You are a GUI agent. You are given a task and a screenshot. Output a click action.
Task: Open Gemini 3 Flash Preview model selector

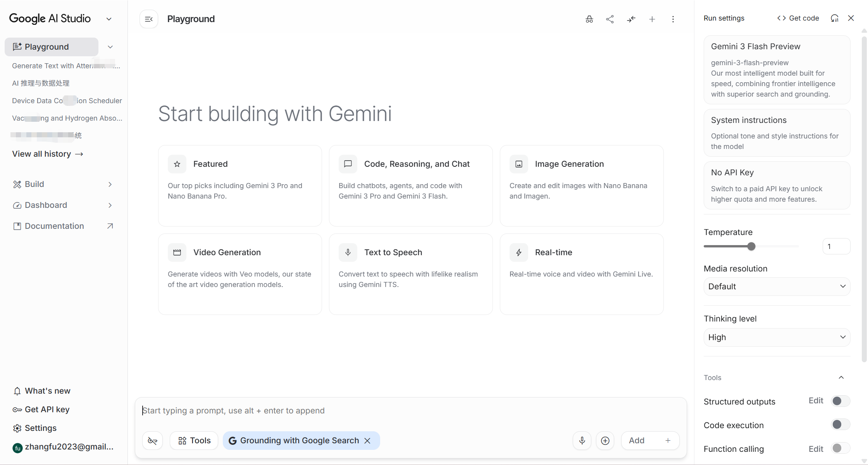[x=777, y=70]
